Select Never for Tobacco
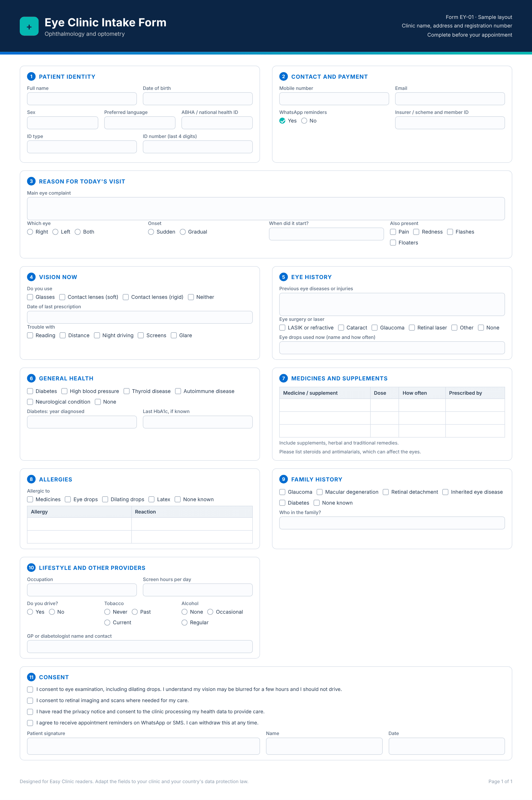The height and width of the screenshot is (800, 532). tap(107, 612)
